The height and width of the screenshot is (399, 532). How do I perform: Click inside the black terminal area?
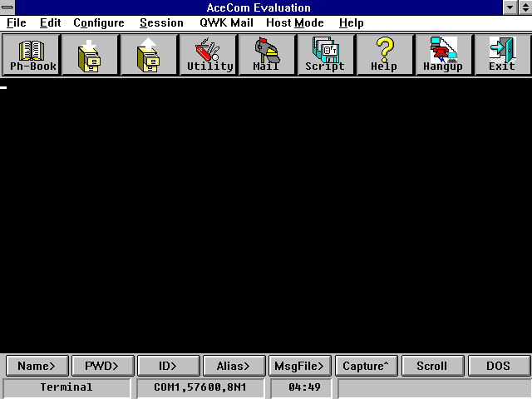click(x=266, y=215)
